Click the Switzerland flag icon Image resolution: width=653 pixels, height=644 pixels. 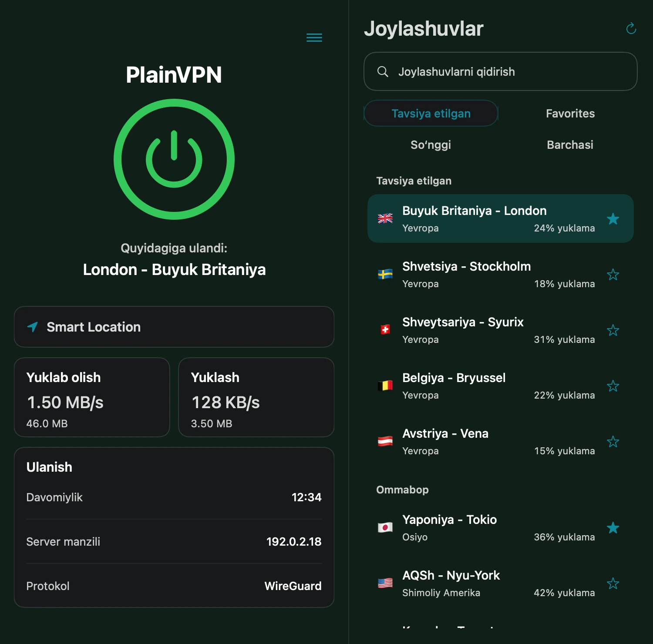(x=385, y=330)
